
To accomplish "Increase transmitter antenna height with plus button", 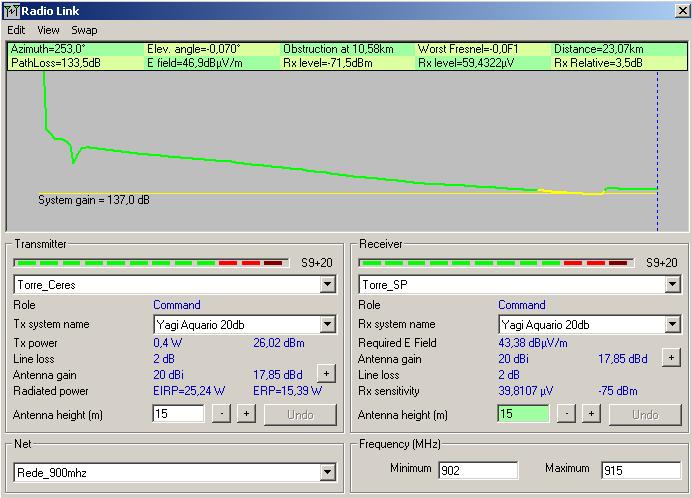I will pos(246,414).
